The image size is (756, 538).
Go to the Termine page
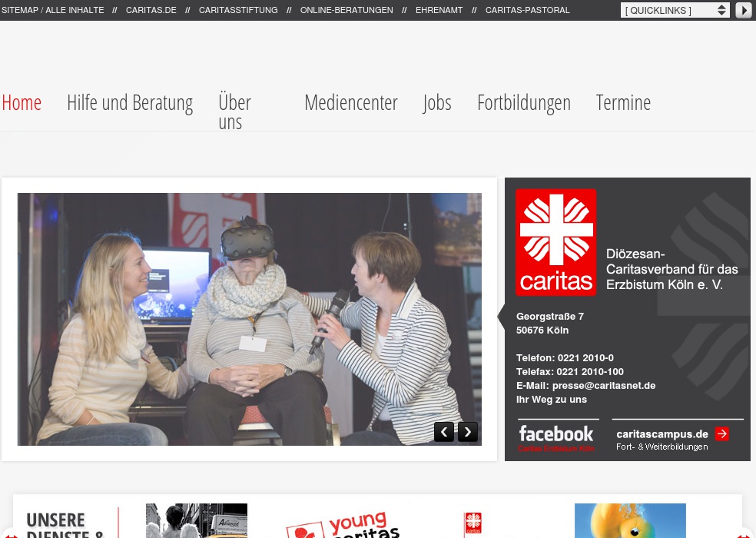click(x=623, y=102)
